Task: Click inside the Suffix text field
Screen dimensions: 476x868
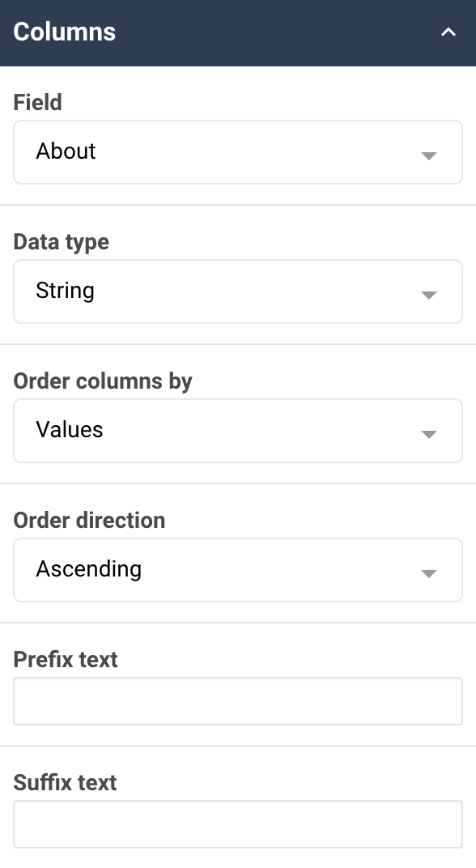Action: [237, 824]
